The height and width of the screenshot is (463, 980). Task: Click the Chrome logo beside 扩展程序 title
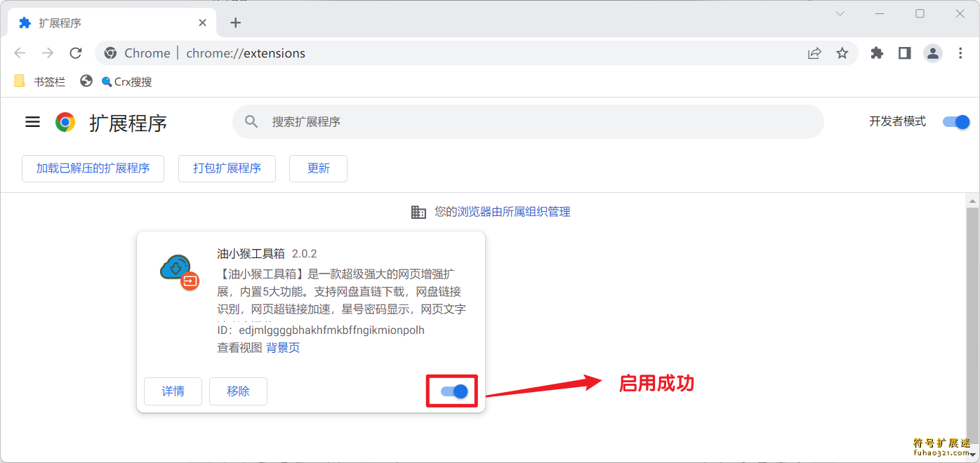coord(65,122)
